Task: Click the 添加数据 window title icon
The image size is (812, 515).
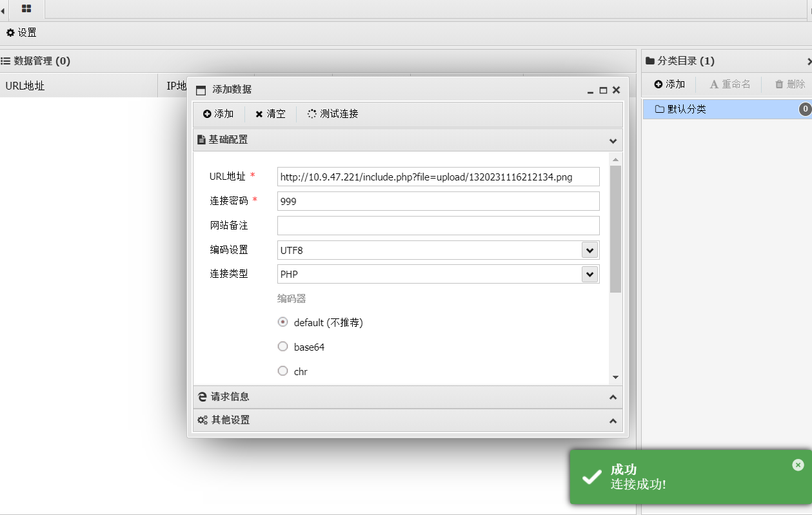Action: coord(201,90)
